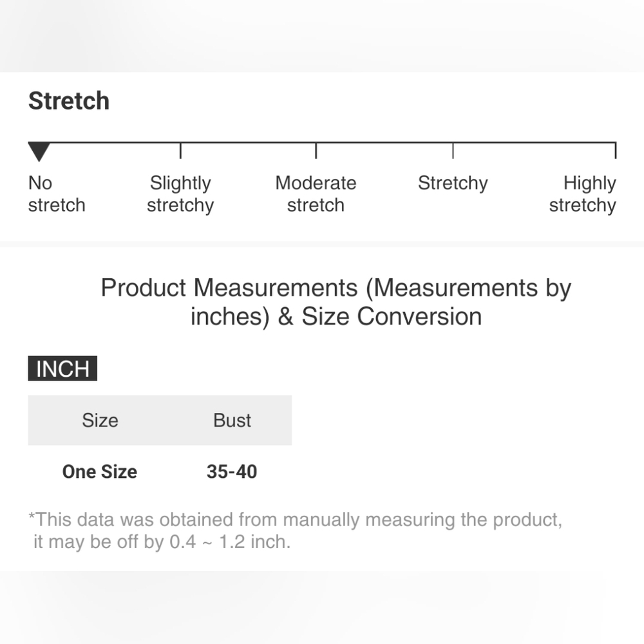644x644 pixels.
Task: Click the 35-40 bust measurement value
Action: (232, 471)
